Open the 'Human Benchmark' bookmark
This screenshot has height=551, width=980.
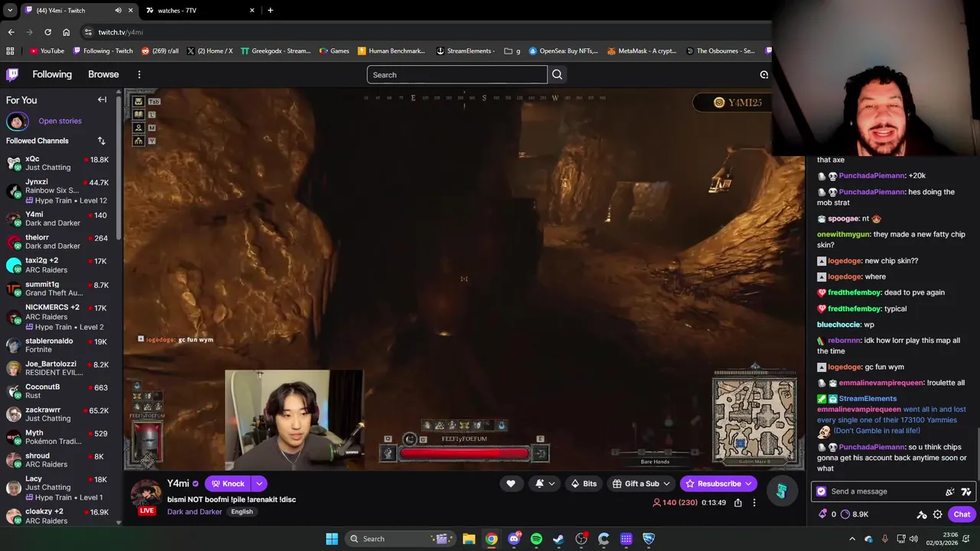pos(390,51)
